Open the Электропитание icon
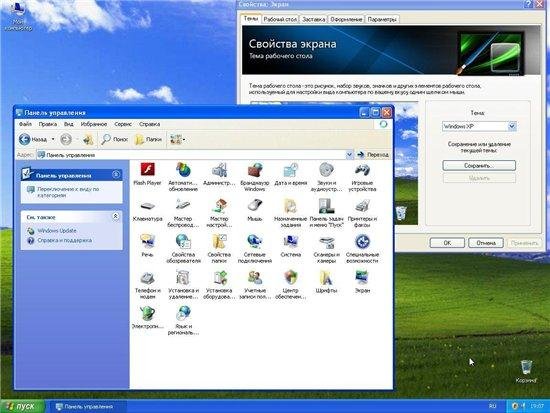This screenshot has width=550, height=413. tap(148, 318)
